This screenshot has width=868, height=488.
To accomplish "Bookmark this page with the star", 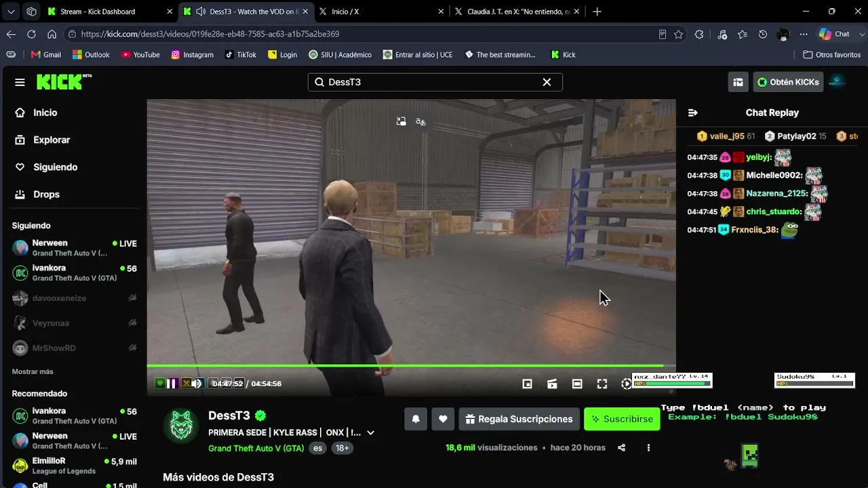I will pyautogui.click(x=678, y=34).
